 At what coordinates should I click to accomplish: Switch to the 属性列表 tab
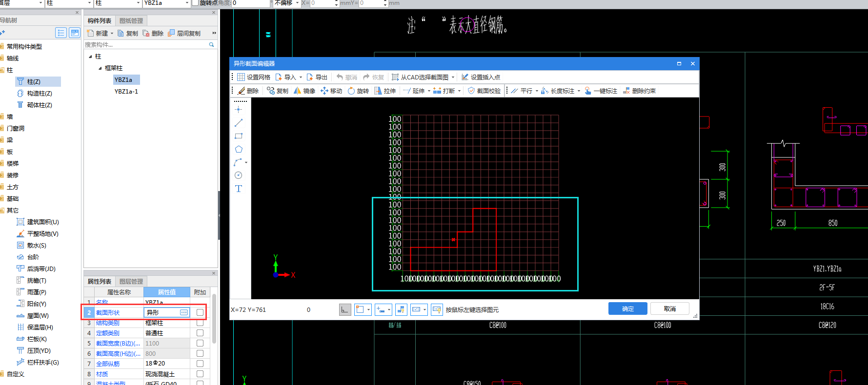coord(100,281)
